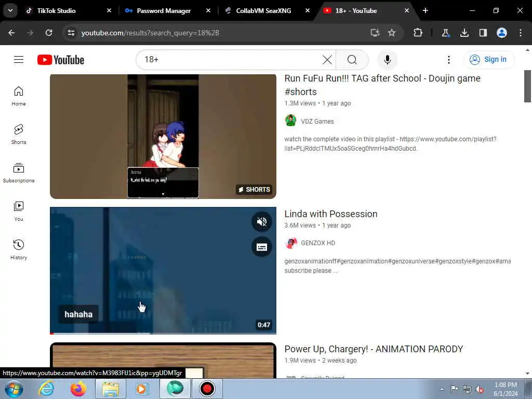Click the Linda with Possession video preview
Screen dimensions: 532x399
(163, 270)
